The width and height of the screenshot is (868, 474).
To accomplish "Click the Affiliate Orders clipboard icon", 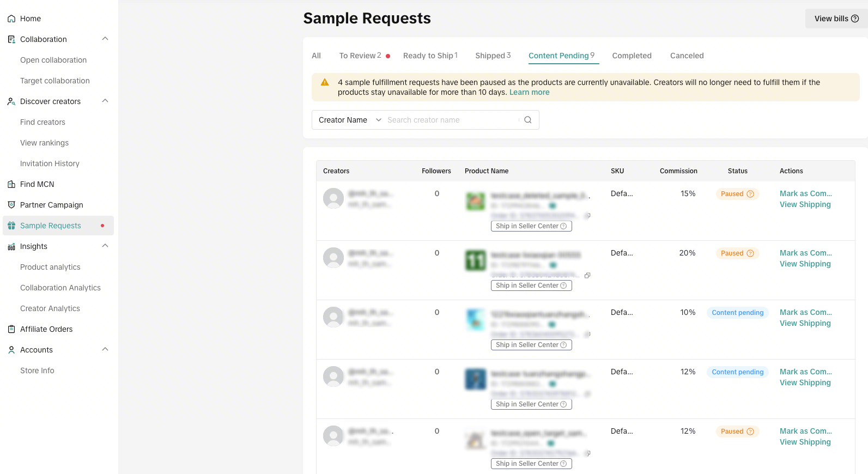I will (x=11, y=329).
